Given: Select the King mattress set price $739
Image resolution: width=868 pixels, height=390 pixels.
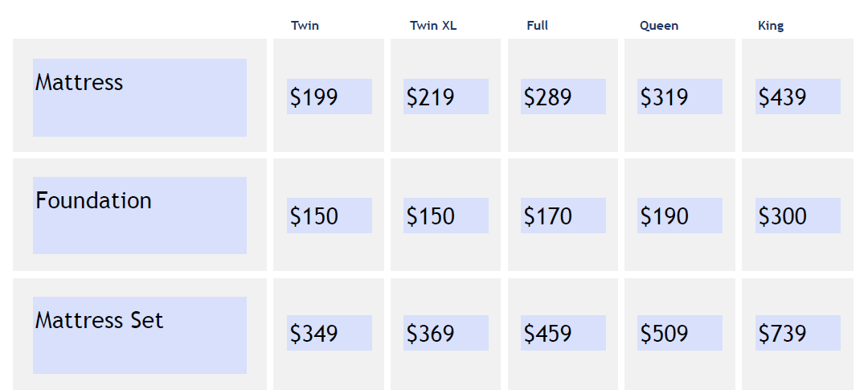Looking at the screenshot, I should (x=783, y=334).
